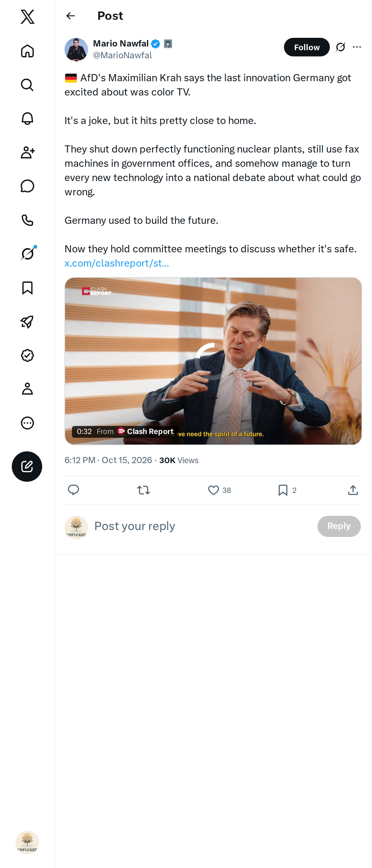Follow Mario Nawfal
The height and width of the screenshot is (868, 372).
click(307, 47)
